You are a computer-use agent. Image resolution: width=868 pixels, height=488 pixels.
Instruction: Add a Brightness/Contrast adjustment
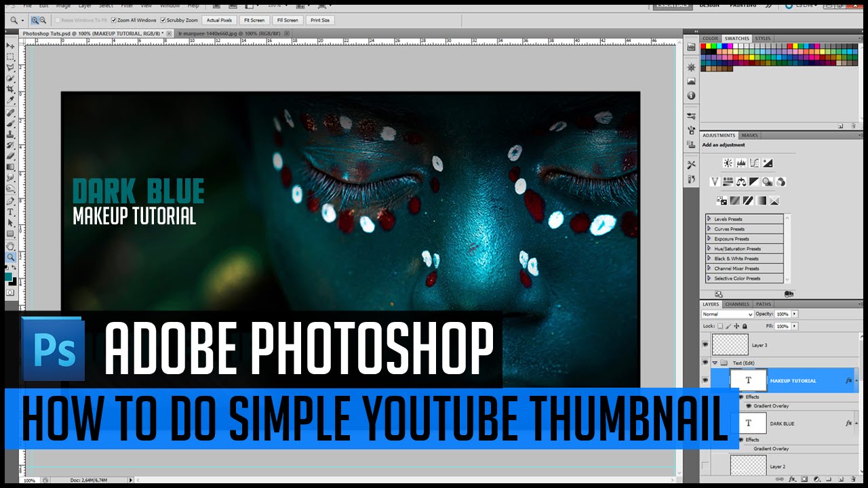coord(728,163)
